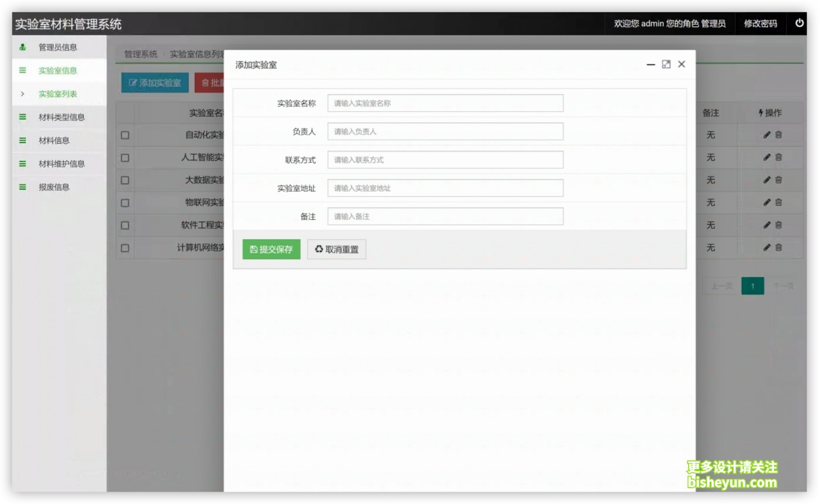The image size is (819, 504).
Task: Expand the 材料信息 sidebar menu
Action: (x=58, y=141)
